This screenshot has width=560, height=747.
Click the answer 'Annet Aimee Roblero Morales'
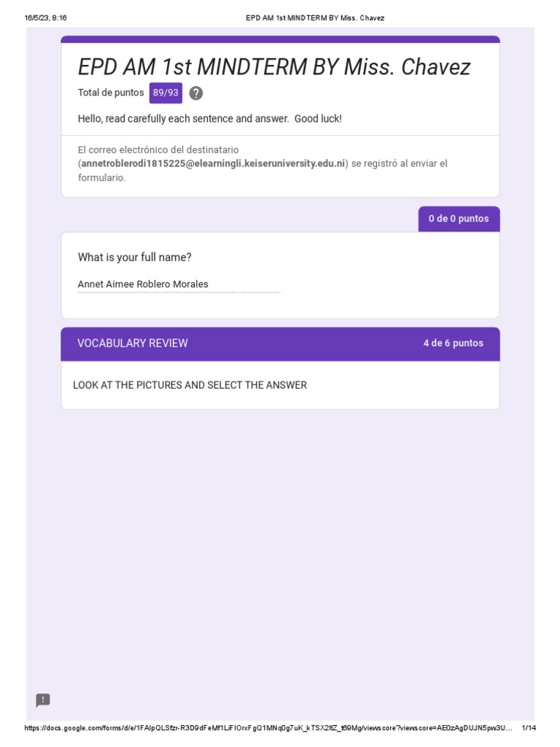(143, 285)
